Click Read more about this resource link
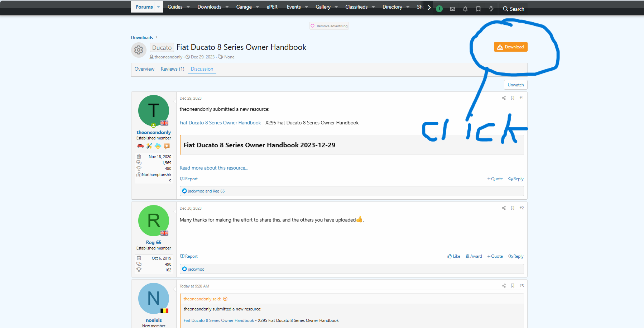Image resolution: width=644 pixels, height=328 pixels. pyautogui.click(x=214, y=168)
